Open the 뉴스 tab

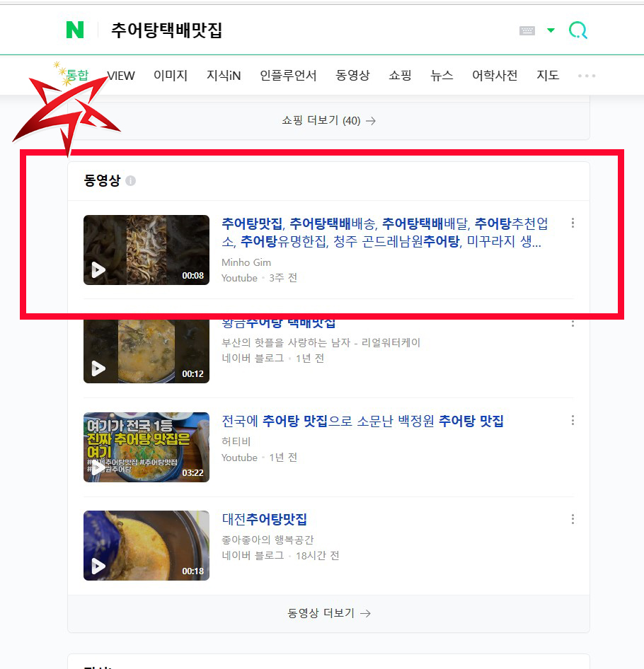(x=442, y=76)
